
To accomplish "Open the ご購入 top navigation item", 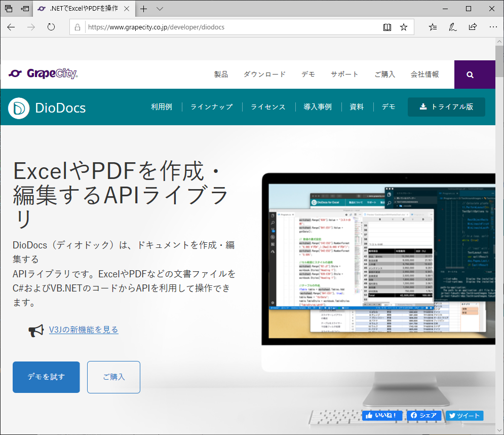I will pyautogui.click(x=385, y=75).
